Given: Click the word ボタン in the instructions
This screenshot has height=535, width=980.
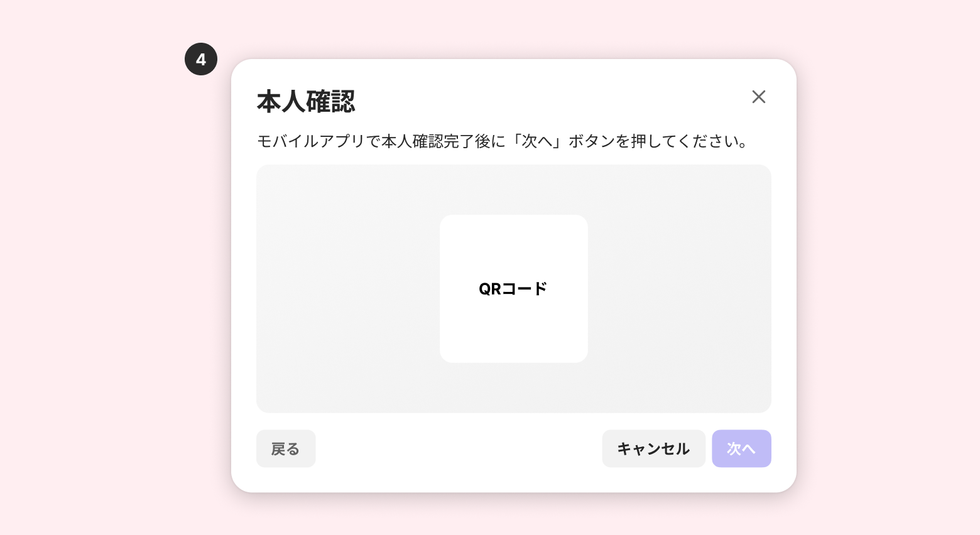Looking at the screenshot, I should click(x=592, y=141).
